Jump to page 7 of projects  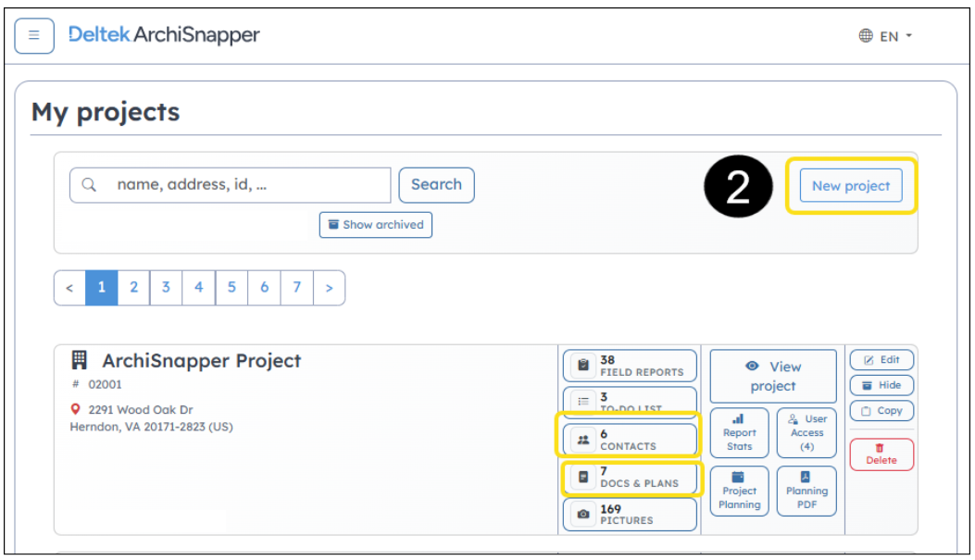click(297, 288)
